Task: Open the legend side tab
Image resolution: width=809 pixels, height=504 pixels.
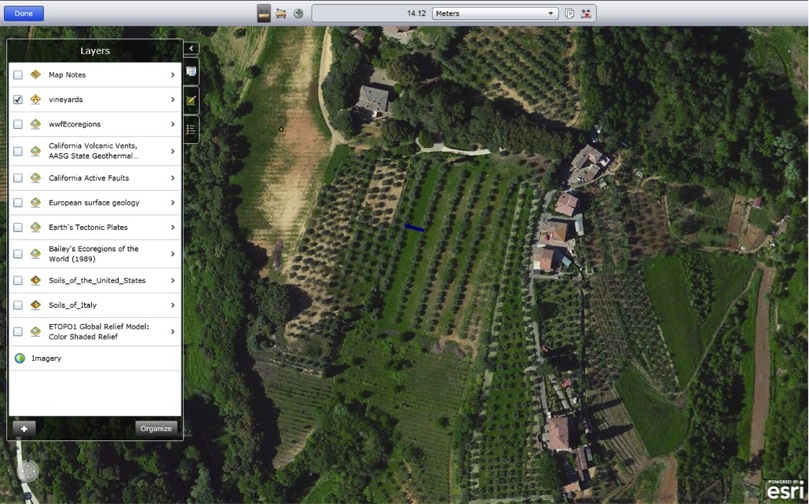Action: click(x=191, y=129)
